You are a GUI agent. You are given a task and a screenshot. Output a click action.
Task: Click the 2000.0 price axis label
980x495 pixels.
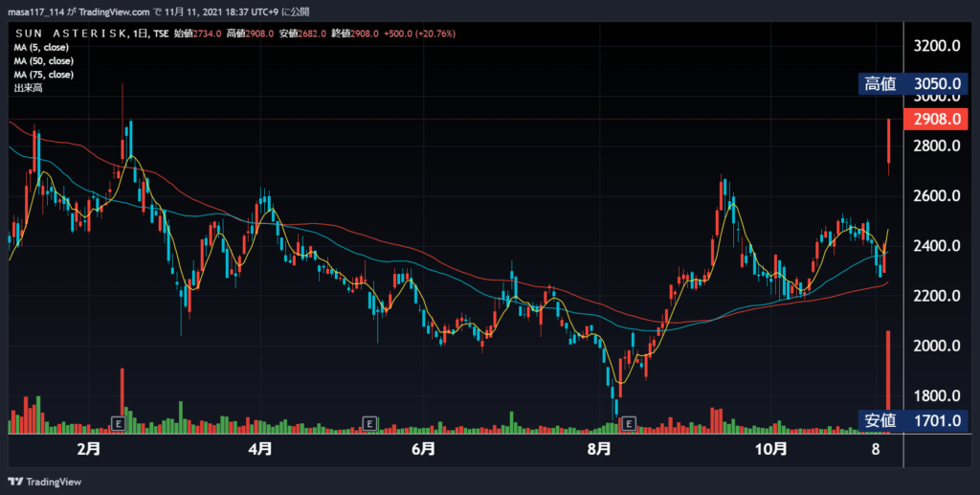pos(937,346)
